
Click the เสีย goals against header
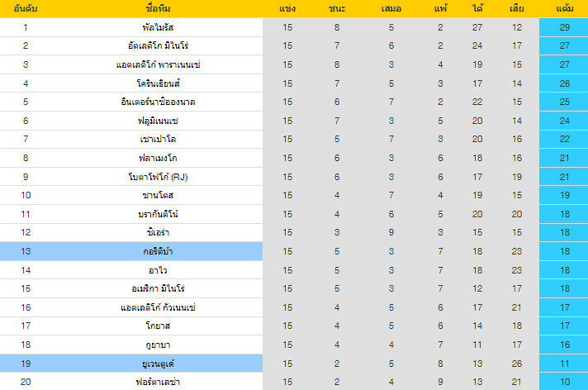click(517, 9)
